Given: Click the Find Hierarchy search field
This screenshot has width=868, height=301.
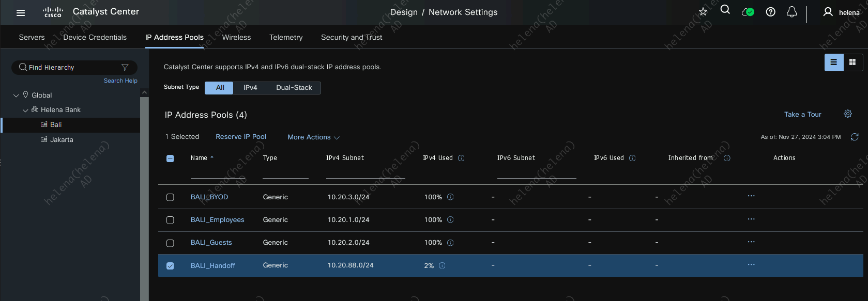Looking at the screenshot, I should (x=72, y=68).
